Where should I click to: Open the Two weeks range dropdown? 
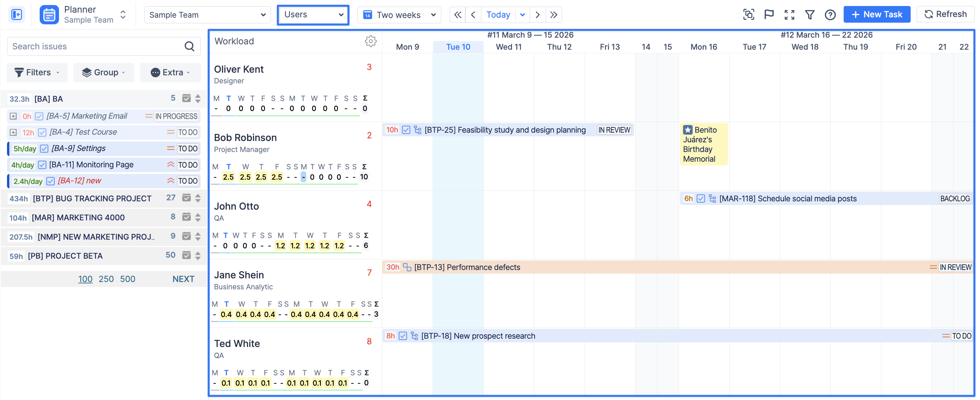(x=399, y=14)
